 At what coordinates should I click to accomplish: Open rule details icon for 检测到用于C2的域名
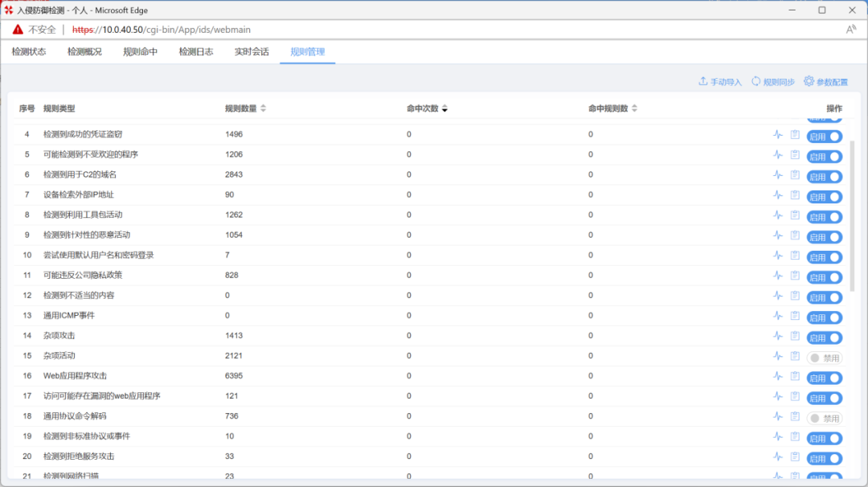pos(795,175)
